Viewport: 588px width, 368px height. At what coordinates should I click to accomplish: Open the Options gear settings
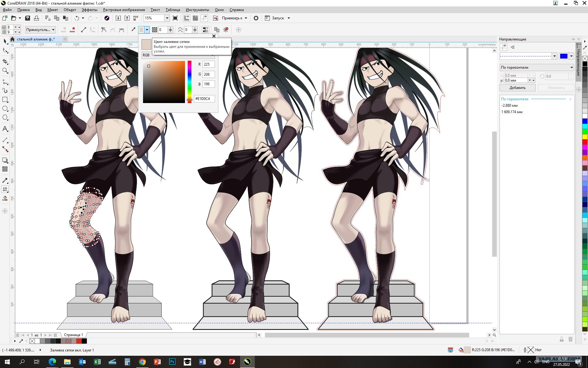(x=256, y=18)
